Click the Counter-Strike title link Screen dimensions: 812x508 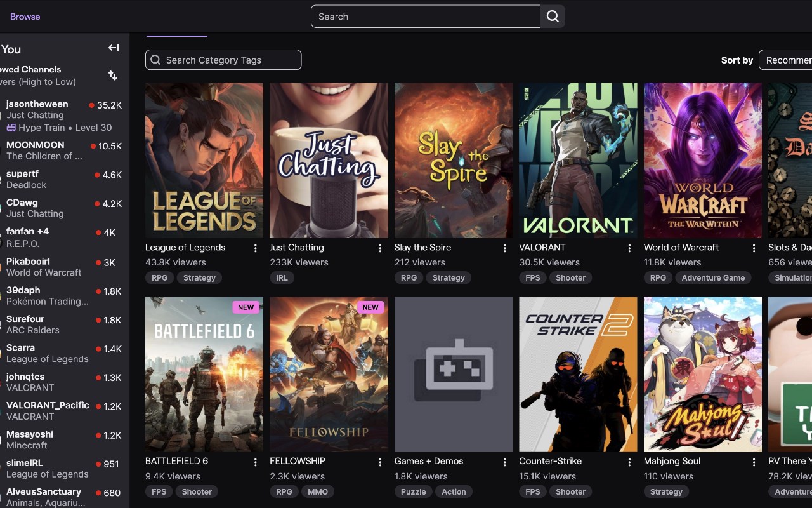coord(550,461)
